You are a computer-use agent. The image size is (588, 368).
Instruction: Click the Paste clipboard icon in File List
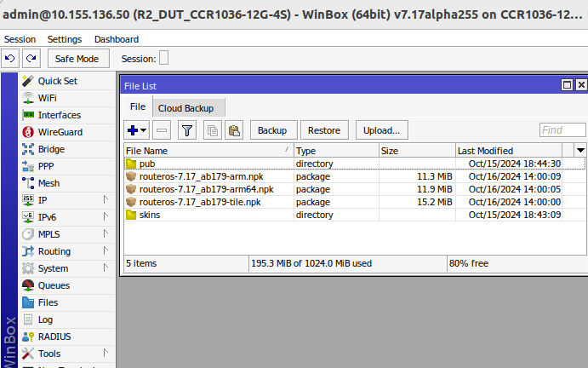pos(234,130)
